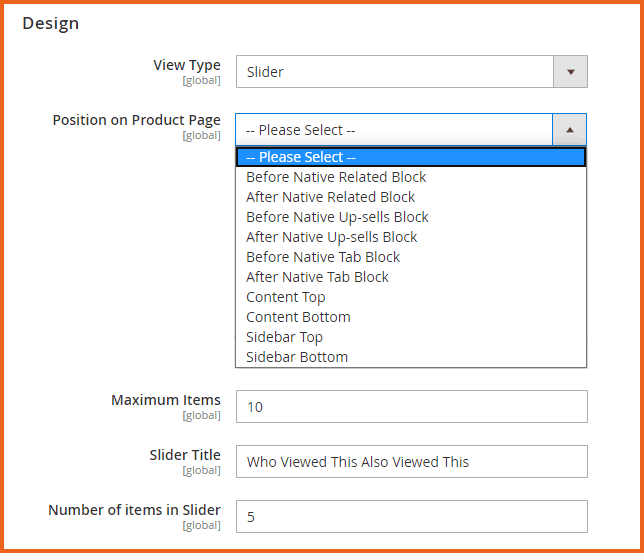Select Before Native Up-sells Block

pyautogui.click(x=337, y=217)
